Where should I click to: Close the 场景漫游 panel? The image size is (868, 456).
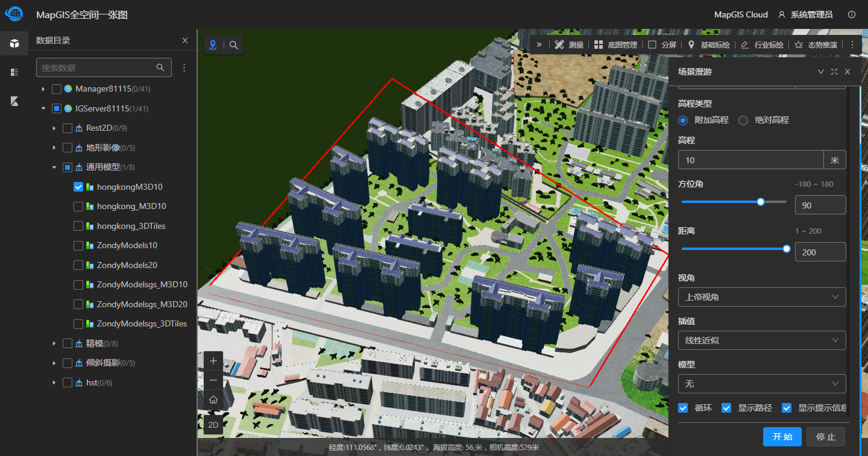coord(848,72)
